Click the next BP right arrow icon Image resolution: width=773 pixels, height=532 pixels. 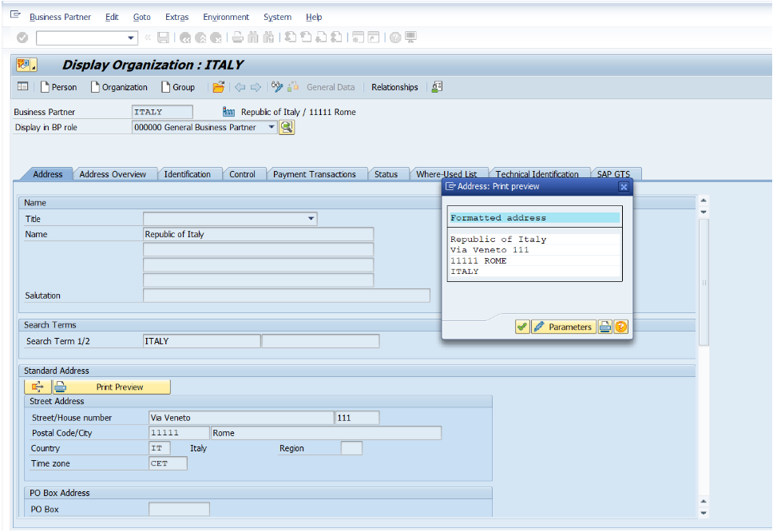[x=256, y=87]
